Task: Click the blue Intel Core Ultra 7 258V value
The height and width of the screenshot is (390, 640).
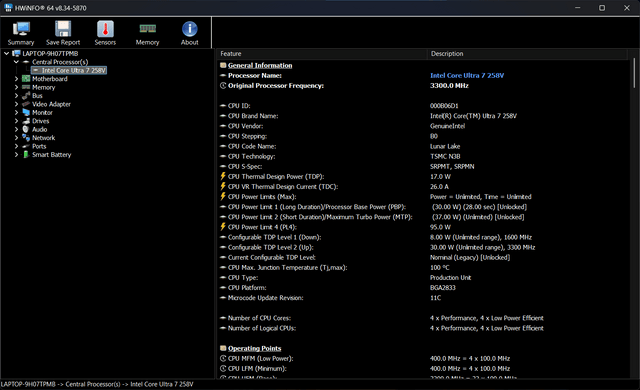Action: point(467,75)
